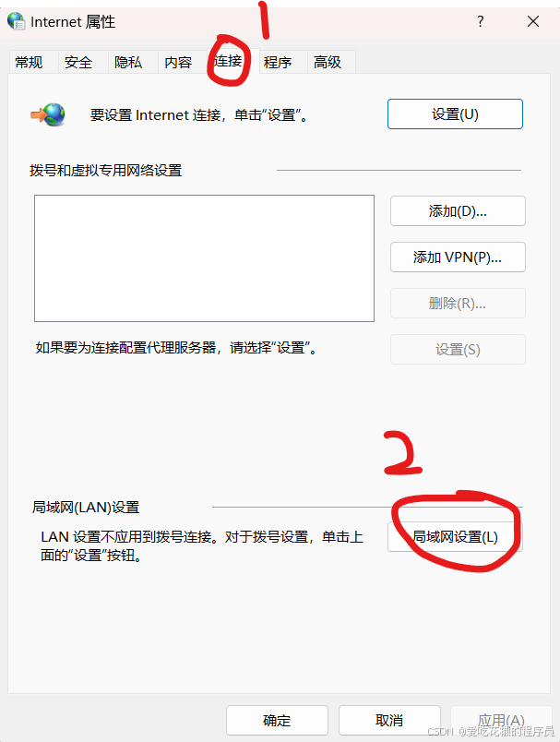Click the empty dial-up and VPN connections list

[x=204, y=258]
